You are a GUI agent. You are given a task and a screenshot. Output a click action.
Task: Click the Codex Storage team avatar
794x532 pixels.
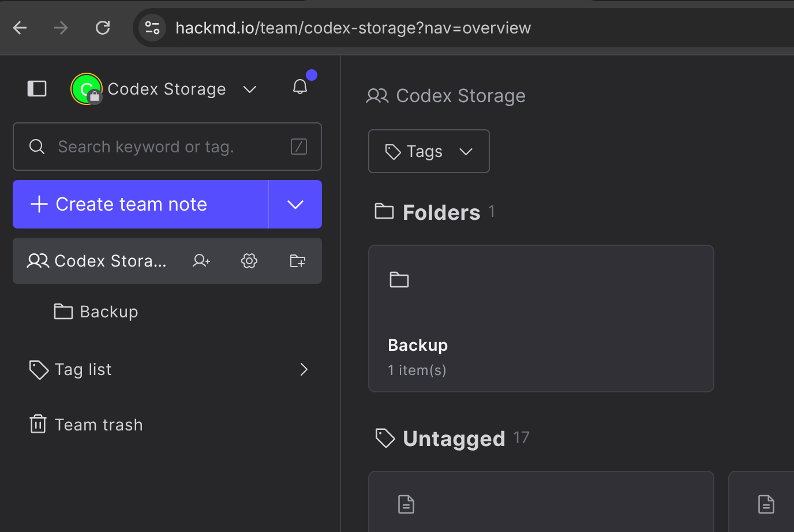point(87,89)
